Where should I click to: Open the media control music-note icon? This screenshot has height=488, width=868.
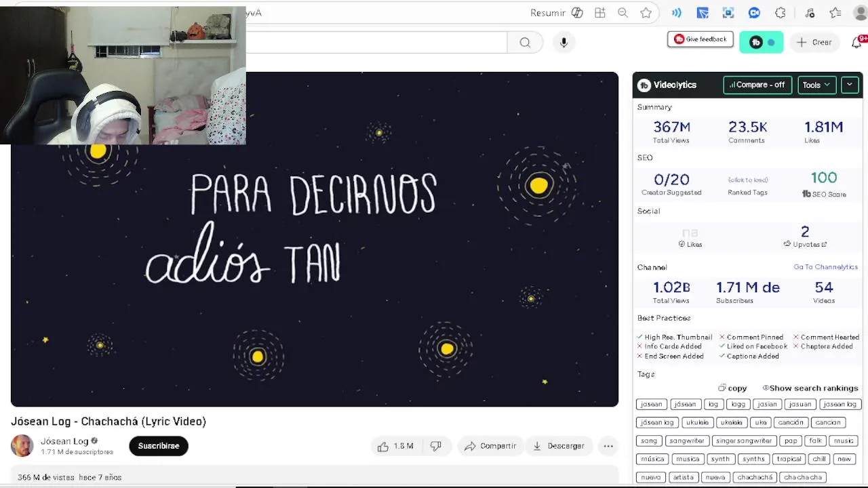[810, 13]
